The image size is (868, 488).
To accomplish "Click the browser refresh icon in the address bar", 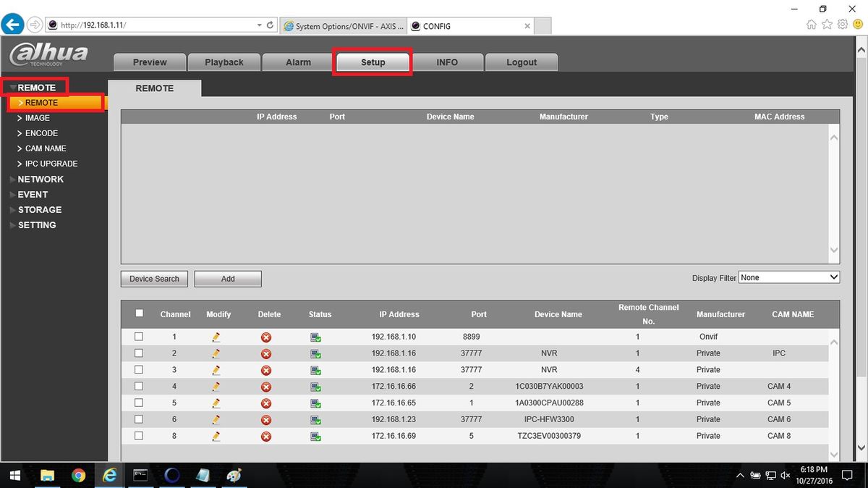I will click(271, 25).
